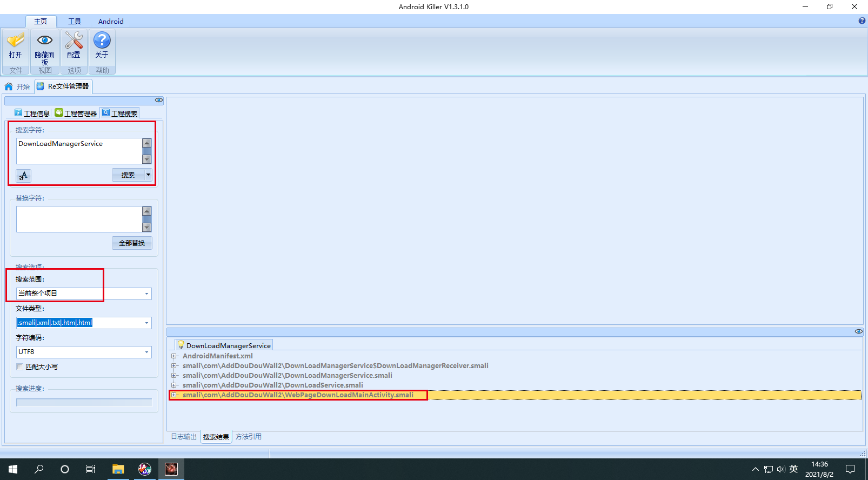Switch to 工程搜索 tab
Screen dimensions: 868x480
point(119,113)
